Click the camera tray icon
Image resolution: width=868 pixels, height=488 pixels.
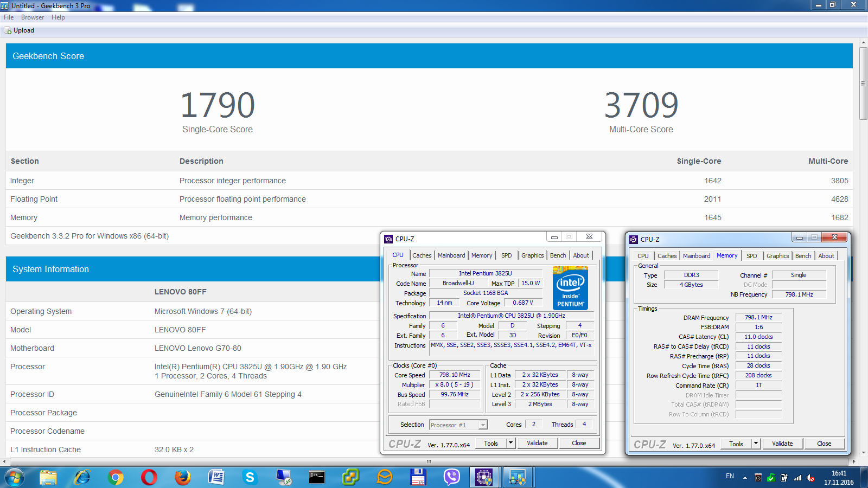(758, 478)
